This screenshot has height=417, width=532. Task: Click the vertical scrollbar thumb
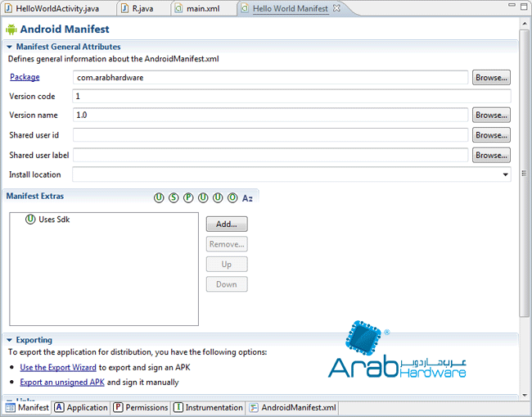pyautogui.click(x=525, y=173)
